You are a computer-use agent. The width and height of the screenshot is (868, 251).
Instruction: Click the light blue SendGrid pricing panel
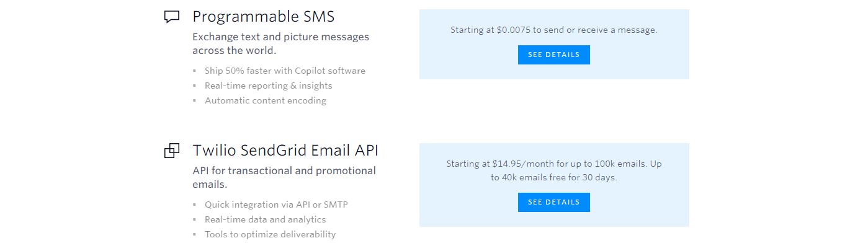tap(554, 185)
